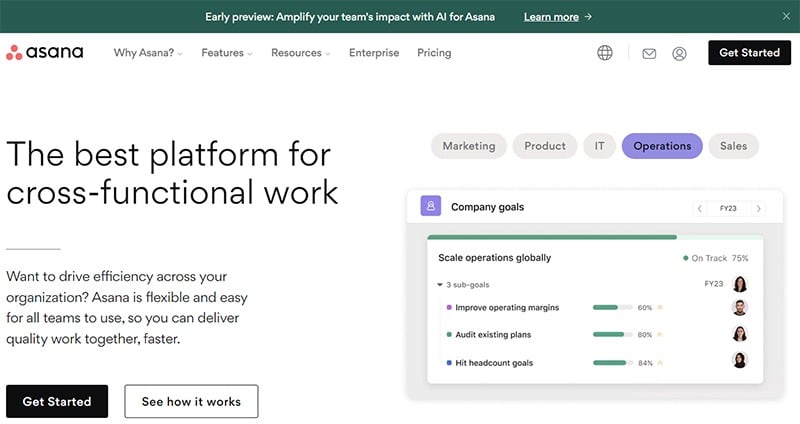Click Get Started in the top navigation
The height and width of the screenshot is (424, 800).
point(749,53)
